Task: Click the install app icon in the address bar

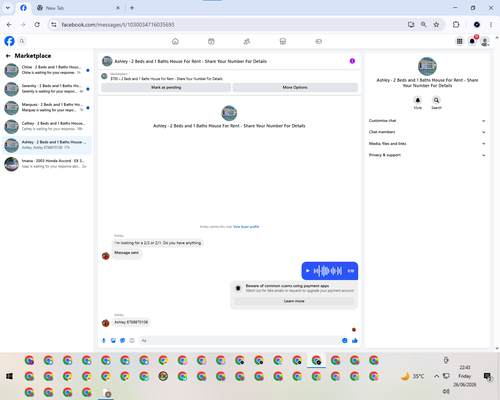Action: [x=411, y=25]
